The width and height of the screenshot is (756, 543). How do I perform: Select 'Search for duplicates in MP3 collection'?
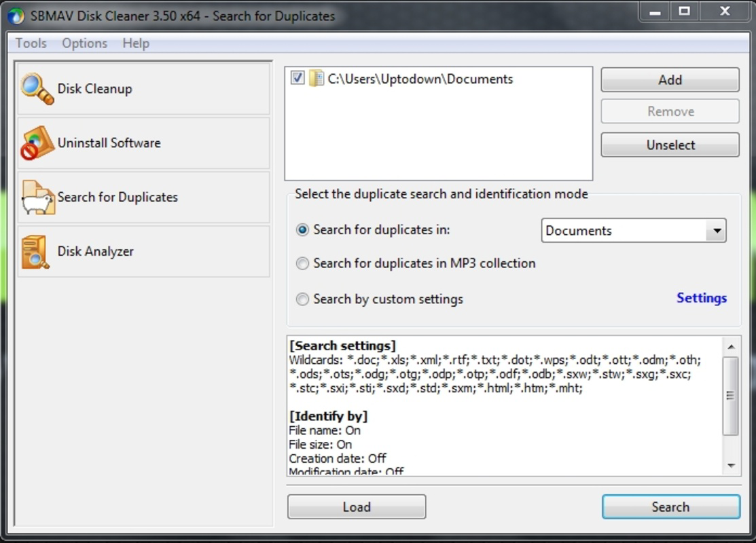coord(302,263)
